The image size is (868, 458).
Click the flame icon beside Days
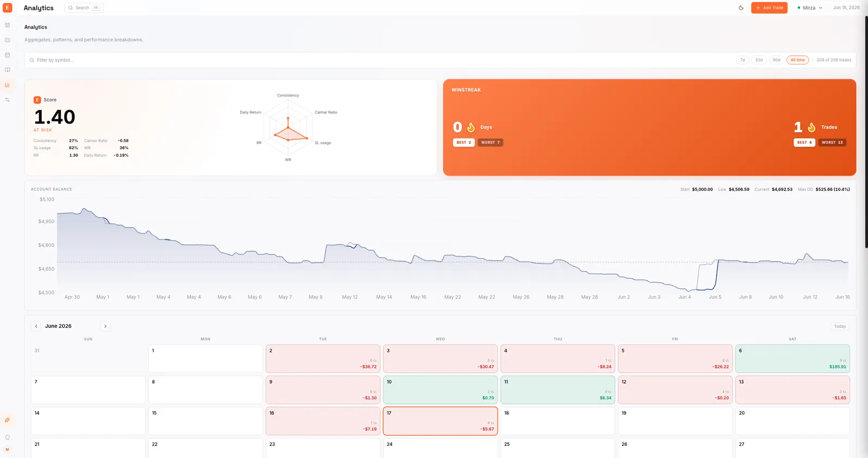(x=471, y=127)
